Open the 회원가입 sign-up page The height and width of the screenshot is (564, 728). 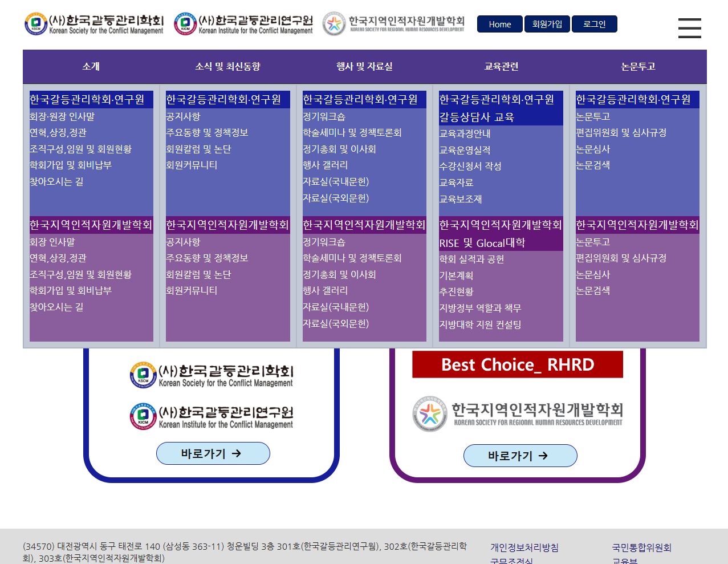click(x=547, y=24)
